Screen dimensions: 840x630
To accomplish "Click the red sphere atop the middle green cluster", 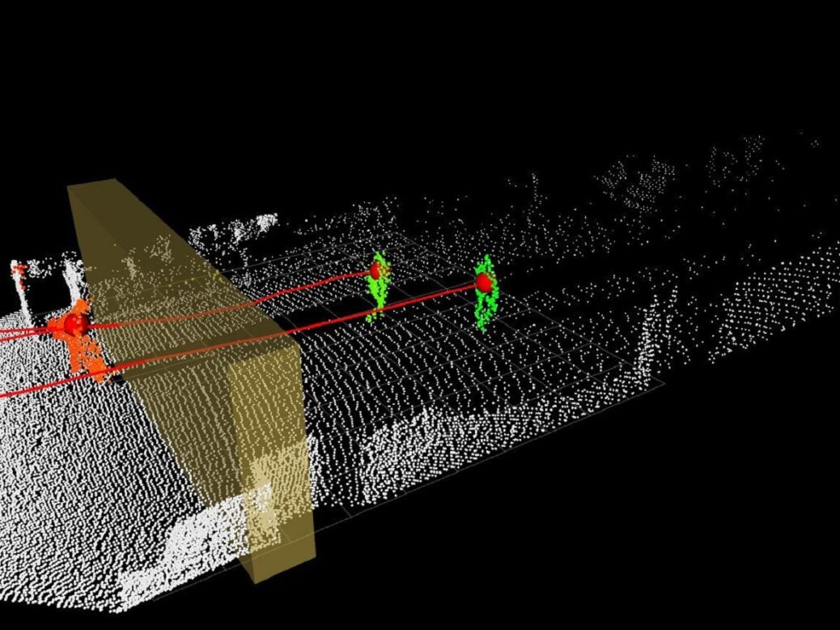I will click(378, 270).
